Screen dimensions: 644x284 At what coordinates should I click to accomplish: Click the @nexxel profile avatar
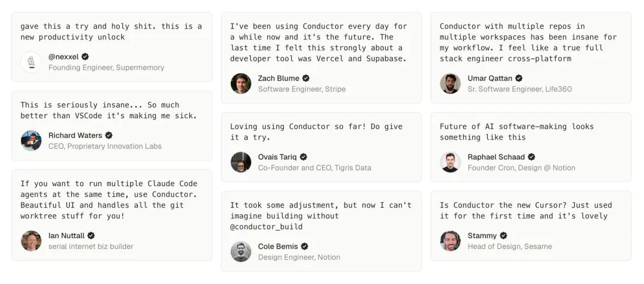pos(31,62)
